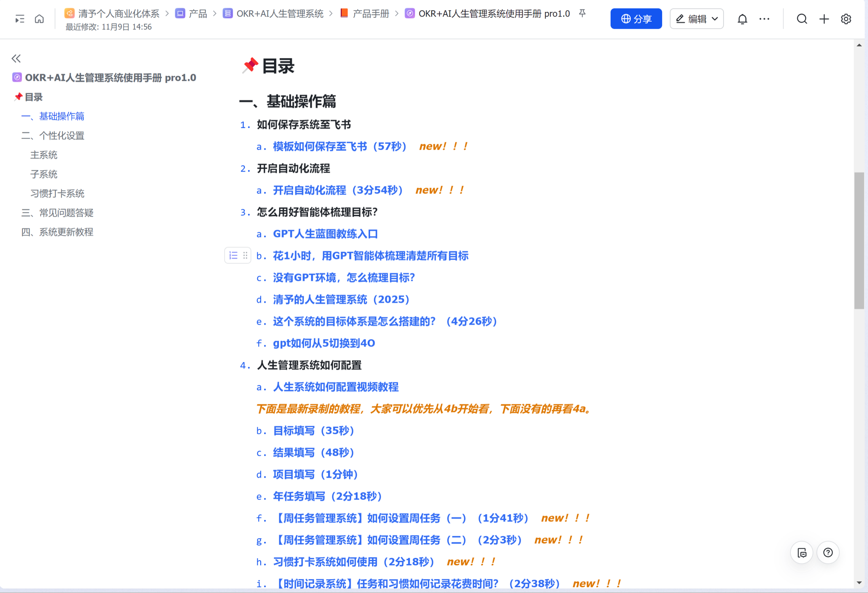Open the 编辑 mode dropdown
This screenshot has width=868, height=593.
696,19
